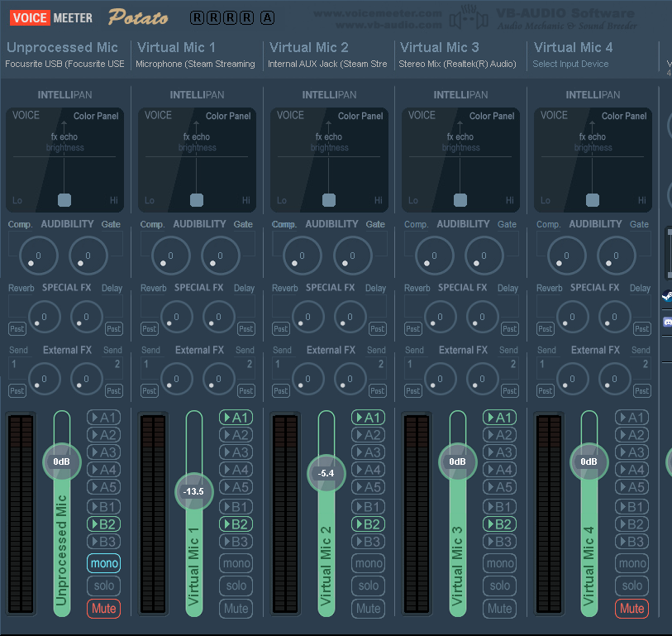Click the Comp. knob on Unprocessed Mic
The height and width of the screenshot is (636, 672).
click(x=39, y=256)
